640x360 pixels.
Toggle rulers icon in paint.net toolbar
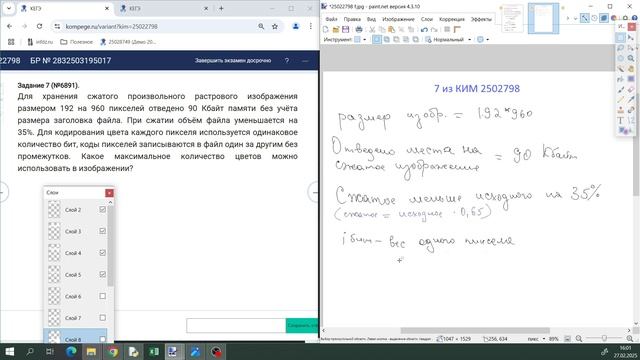click(457, 29)
